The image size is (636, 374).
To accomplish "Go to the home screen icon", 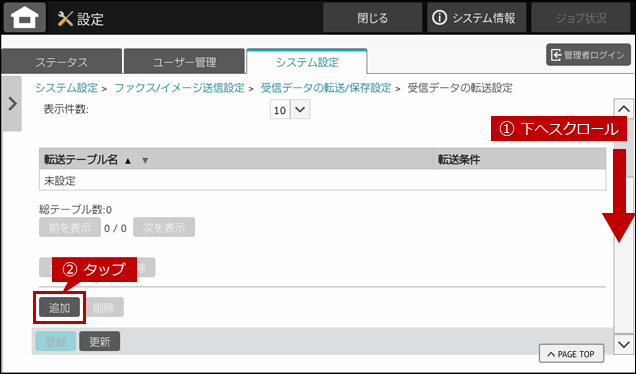I will point(25,18).
